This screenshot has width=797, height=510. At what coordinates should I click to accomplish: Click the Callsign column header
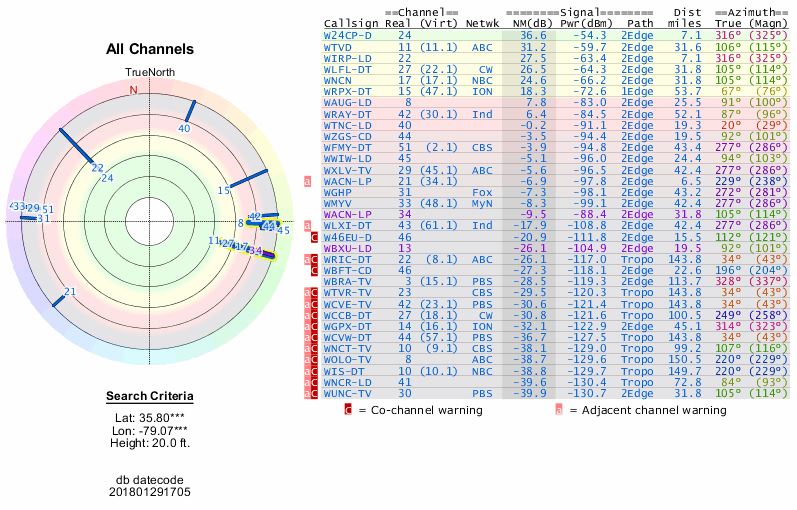click(x=351, y=23)
